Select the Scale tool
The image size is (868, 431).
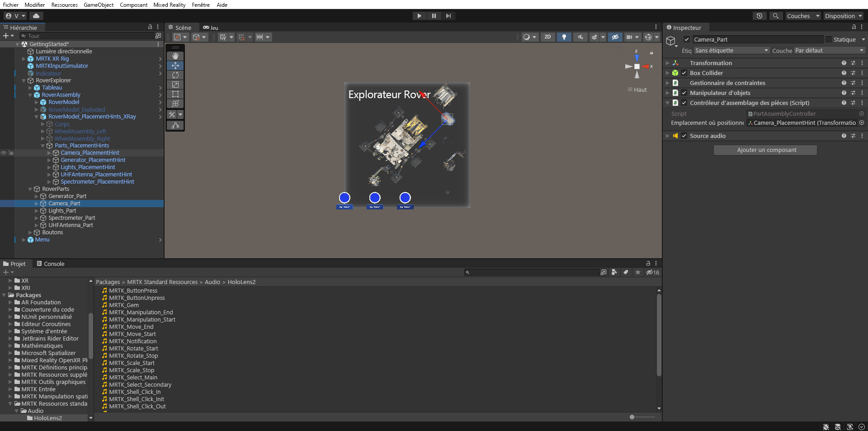pos(175,85)
